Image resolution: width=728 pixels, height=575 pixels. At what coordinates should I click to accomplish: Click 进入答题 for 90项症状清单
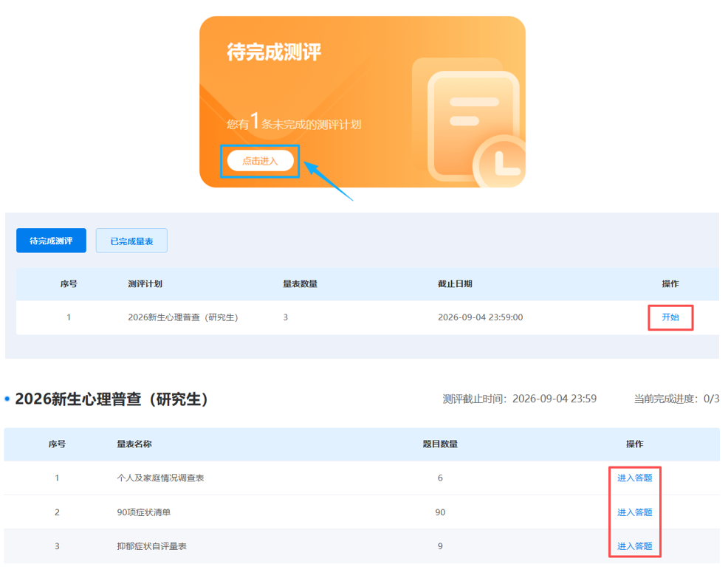(635, 512)
